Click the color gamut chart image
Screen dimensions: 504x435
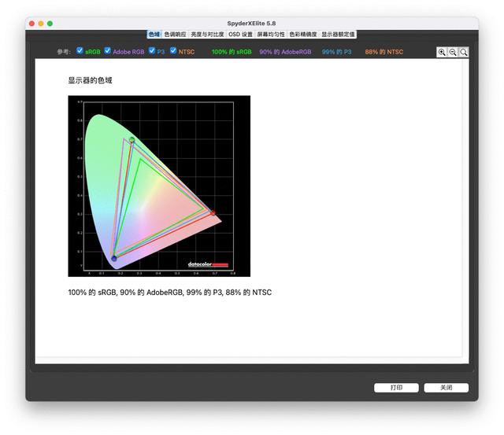[158, 186]
